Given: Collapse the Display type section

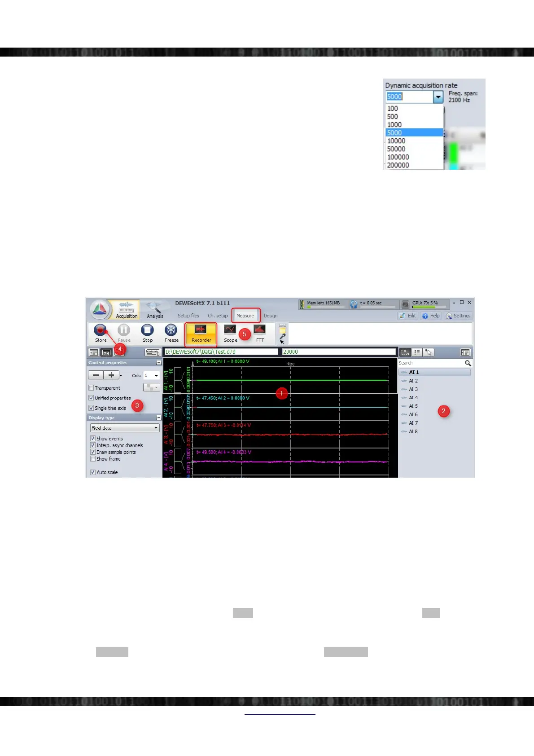Looking at the screenshot, I should (158, 418).
